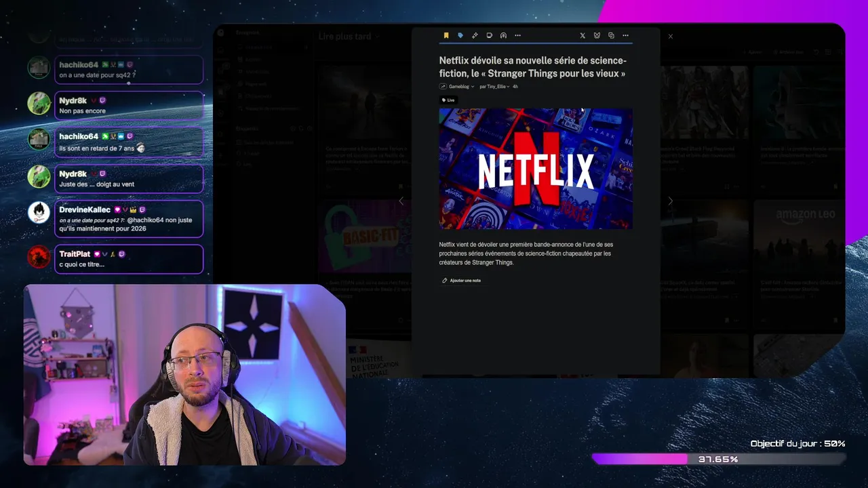This screenshot has width=868, height=488.
Task: Open the blue tag icon in article toolbar
Action: tap(460, 35)
